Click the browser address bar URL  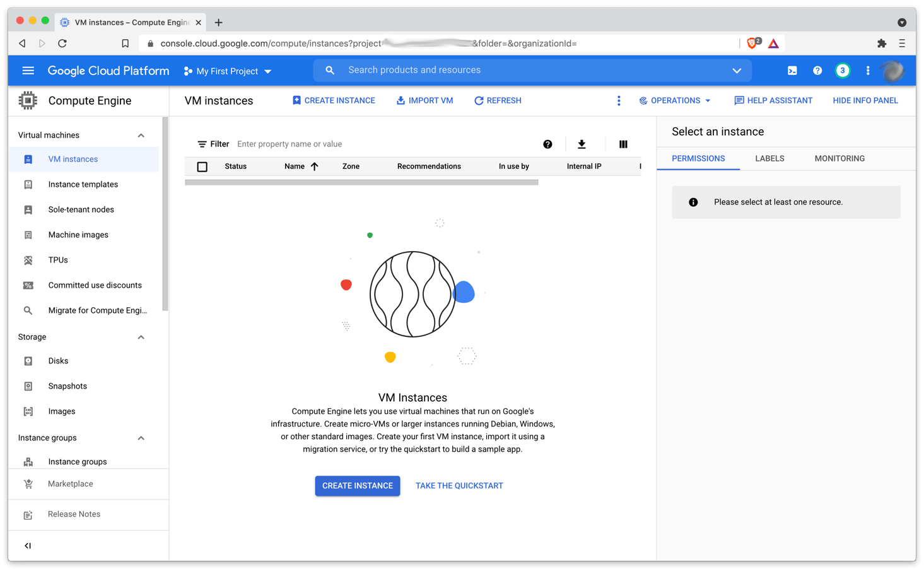[x=368, y=44]
